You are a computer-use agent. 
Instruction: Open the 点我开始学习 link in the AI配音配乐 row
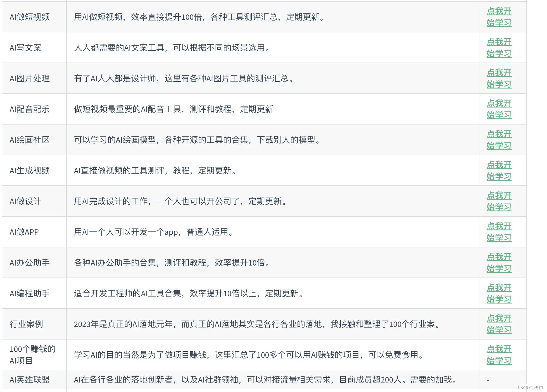(499, 109)
